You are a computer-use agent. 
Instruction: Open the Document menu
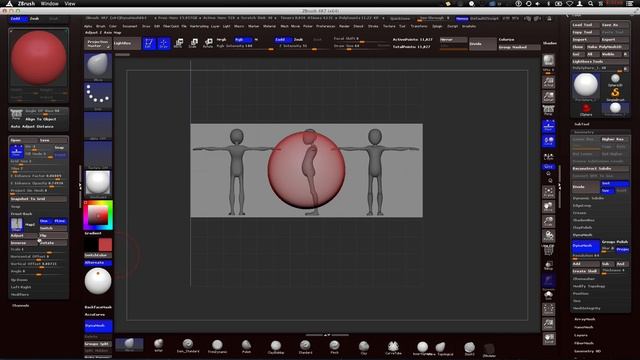tap(130, 26)
